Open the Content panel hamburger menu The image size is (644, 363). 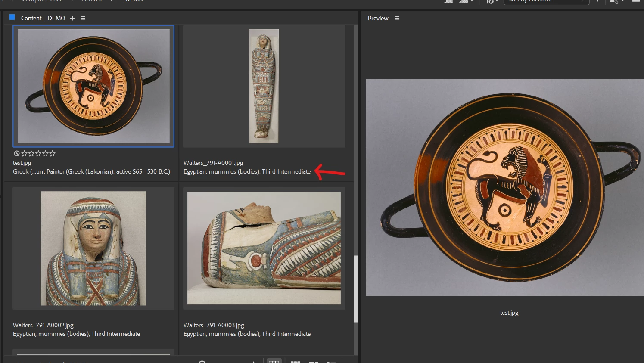(x=83, y=18)
